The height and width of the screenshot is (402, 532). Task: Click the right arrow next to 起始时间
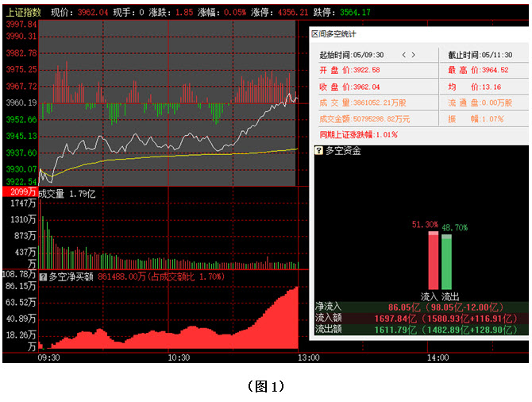(x=414, y=55)
